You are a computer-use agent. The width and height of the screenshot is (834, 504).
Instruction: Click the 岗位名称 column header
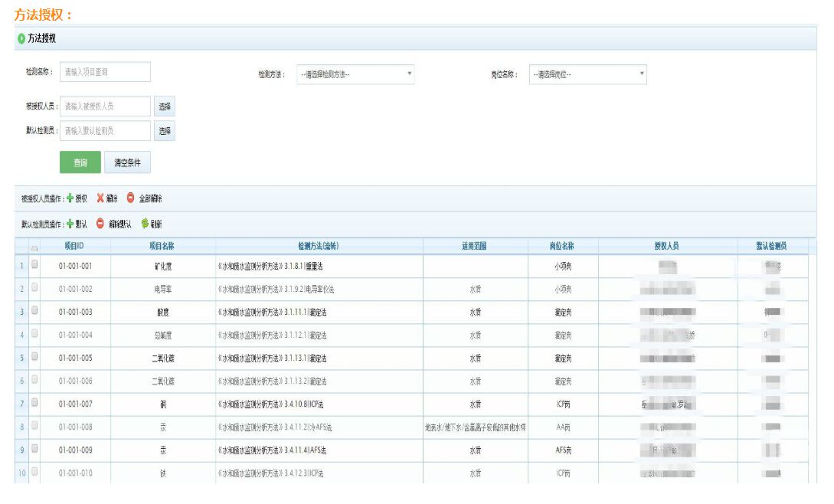[561, 246]
